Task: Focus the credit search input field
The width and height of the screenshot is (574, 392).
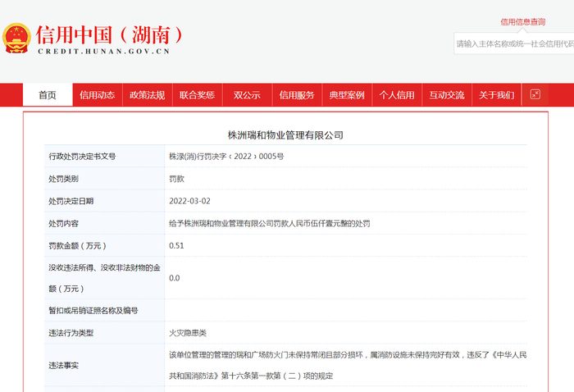Action: click(x=514, y=43)
